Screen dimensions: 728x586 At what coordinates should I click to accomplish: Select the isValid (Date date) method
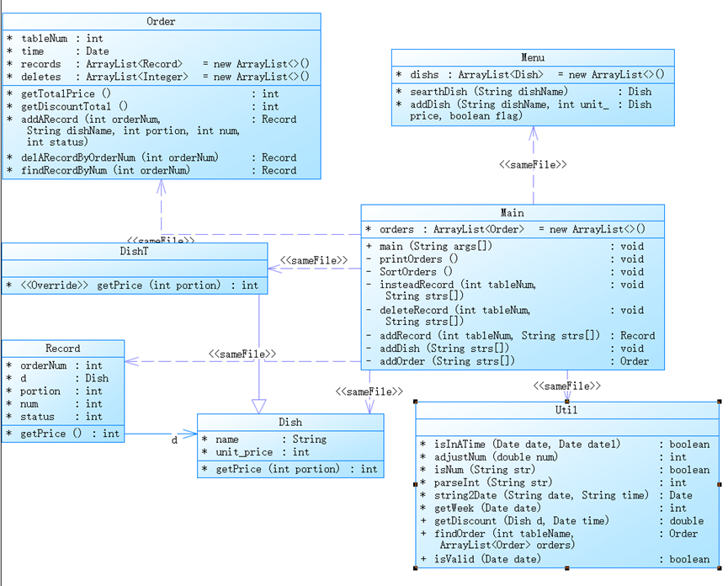coord(565,559)
